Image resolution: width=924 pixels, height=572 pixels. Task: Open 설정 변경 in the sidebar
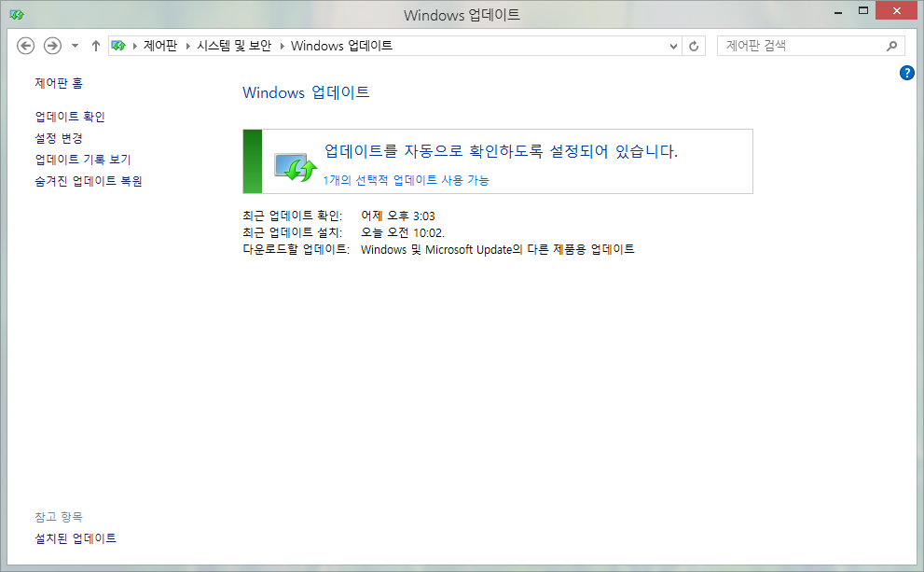(x=59, y=138)
